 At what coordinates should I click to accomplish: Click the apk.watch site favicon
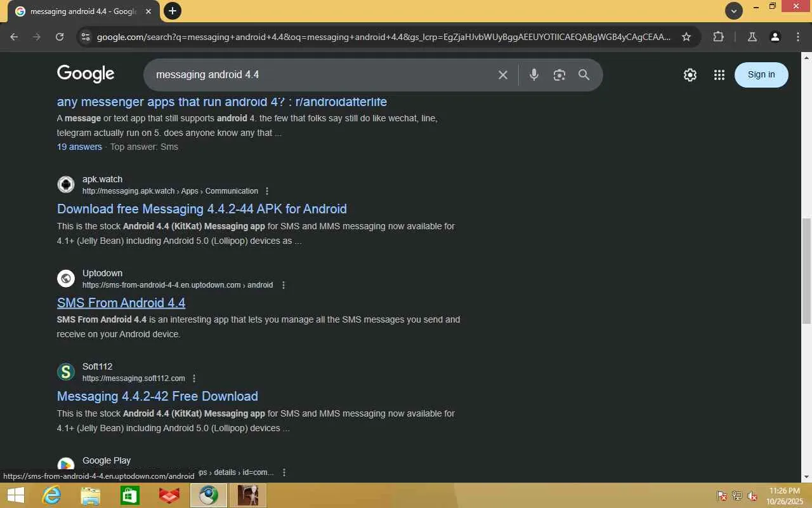pos(66,185)
